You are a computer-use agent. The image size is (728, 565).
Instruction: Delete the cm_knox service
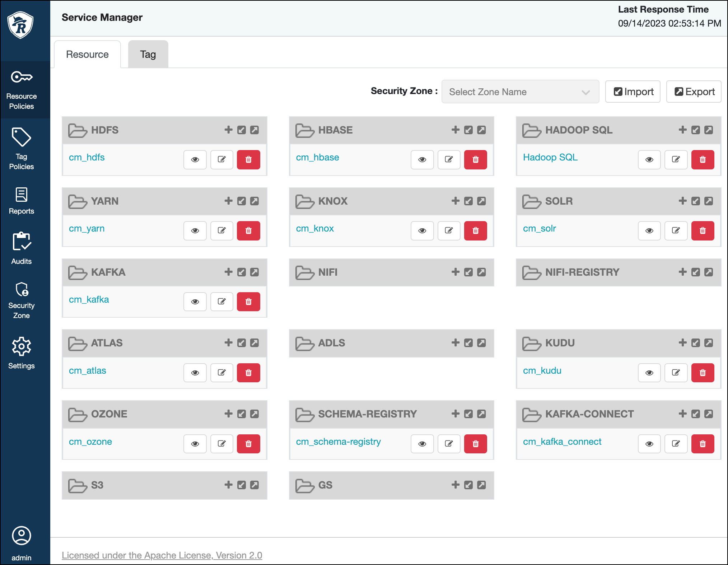click(x=475, y=231)
